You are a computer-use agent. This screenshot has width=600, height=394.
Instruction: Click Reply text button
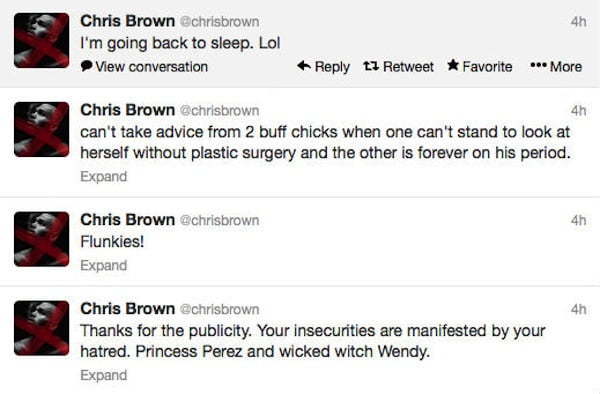(332, 67)
